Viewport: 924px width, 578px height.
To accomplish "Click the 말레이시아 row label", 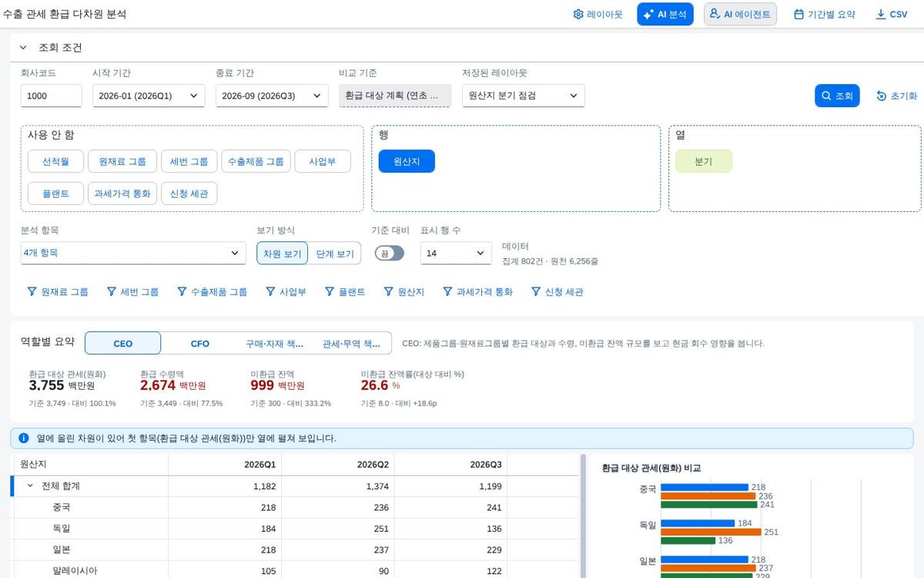I will click(x=75, y=571).
